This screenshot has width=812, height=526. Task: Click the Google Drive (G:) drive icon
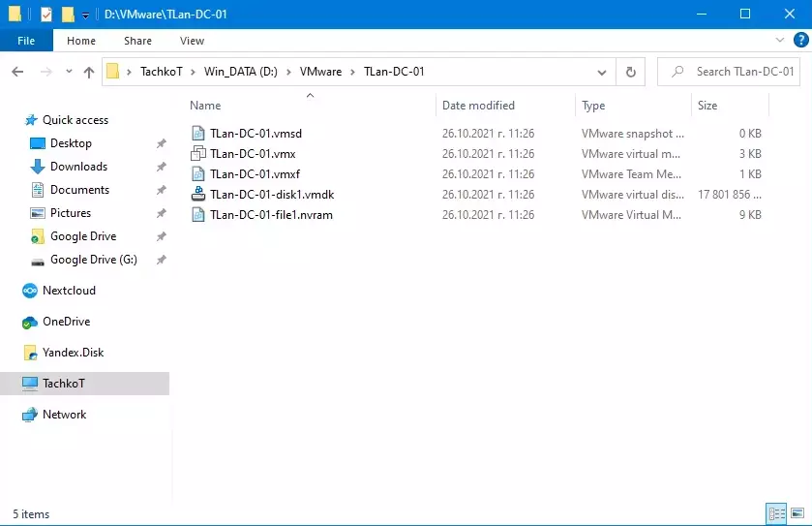38,261
